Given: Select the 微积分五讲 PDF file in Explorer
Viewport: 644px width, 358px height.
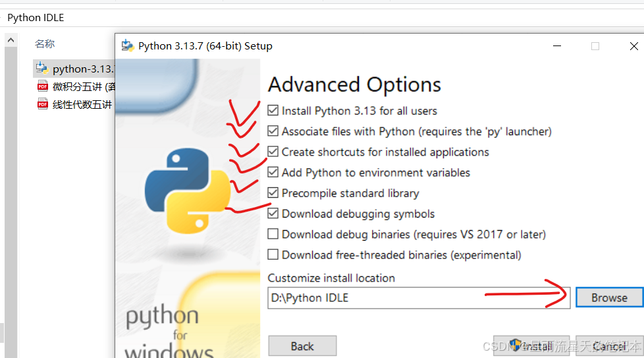Looking at the screenshot, I should [76, 87].
